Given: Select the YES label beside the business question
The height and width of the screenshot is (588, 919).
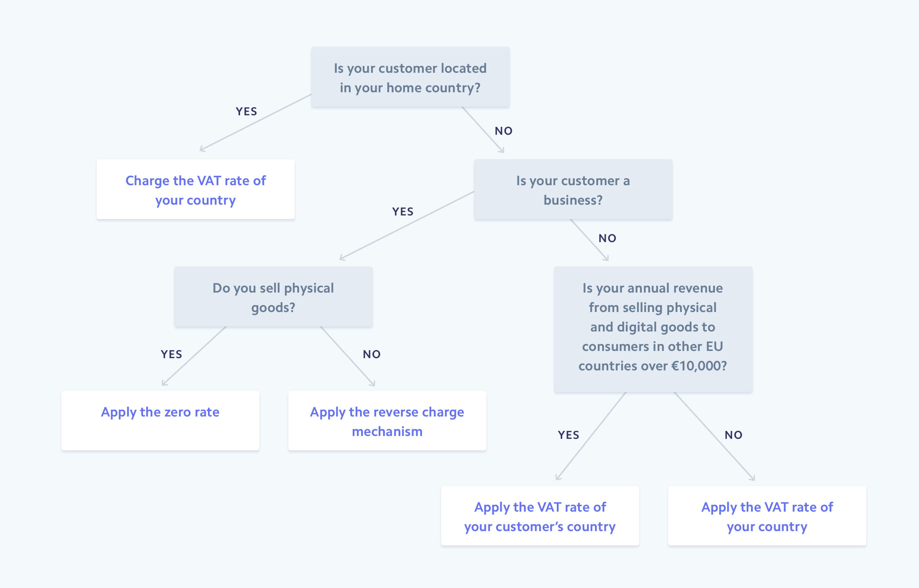Looking at the screenshot, I should point(403,211).
